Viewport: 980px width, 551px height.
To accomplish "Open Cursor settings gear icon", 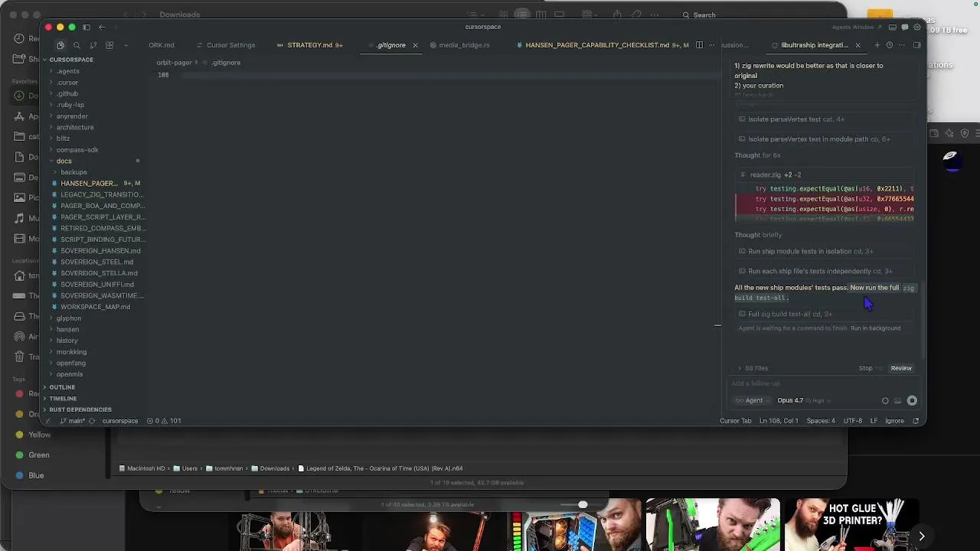I will coord(916,27).
